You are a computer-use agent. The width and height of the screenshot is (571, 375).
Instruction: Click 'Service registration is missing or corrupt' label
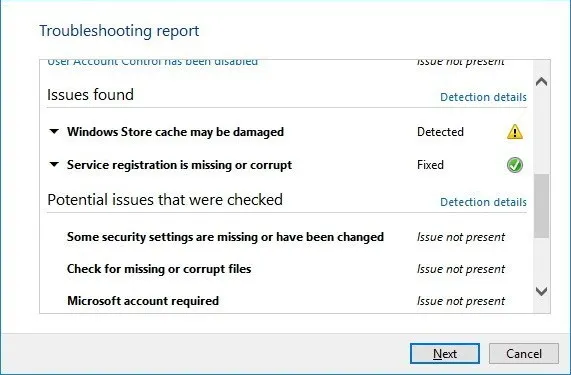pos(179,165)
